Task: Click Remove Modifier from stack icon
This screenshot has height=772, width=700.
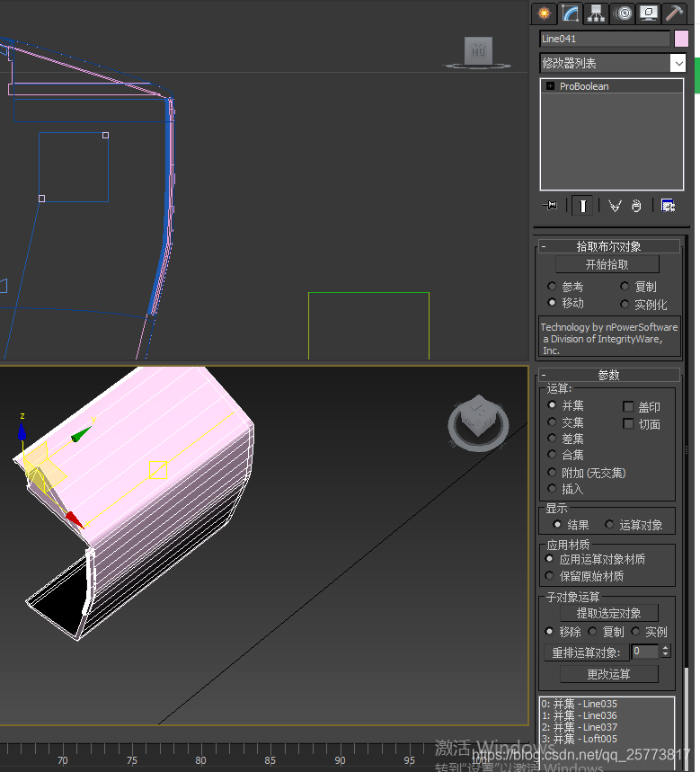Action: [636, 205]
